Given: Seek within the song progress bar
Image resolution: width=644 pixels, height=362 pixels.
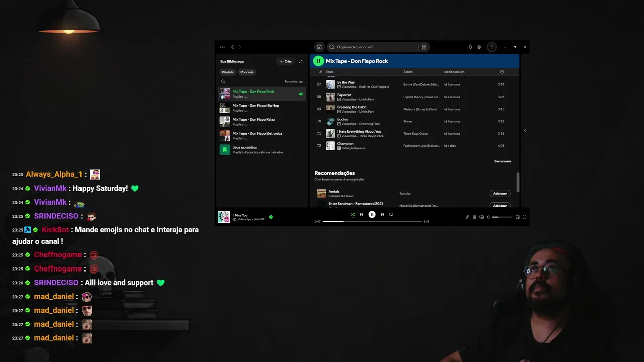Looking at the screenshot, I should coord(372,221).
